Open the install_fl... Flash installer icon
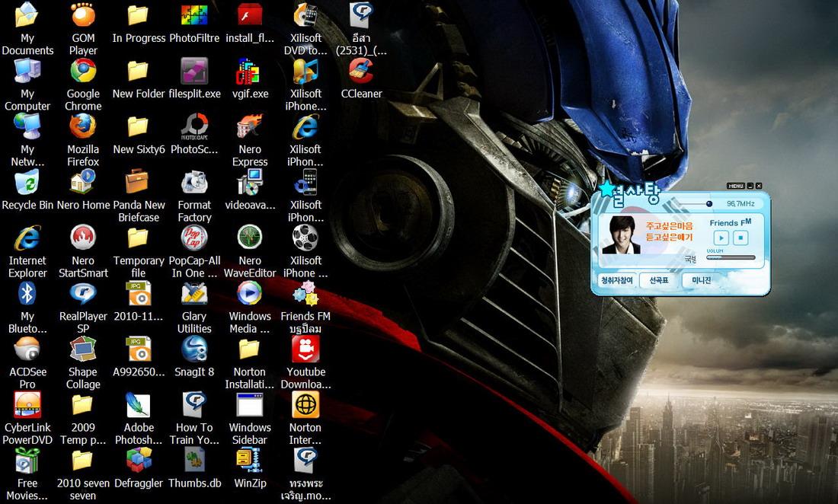 click(250, 22)
